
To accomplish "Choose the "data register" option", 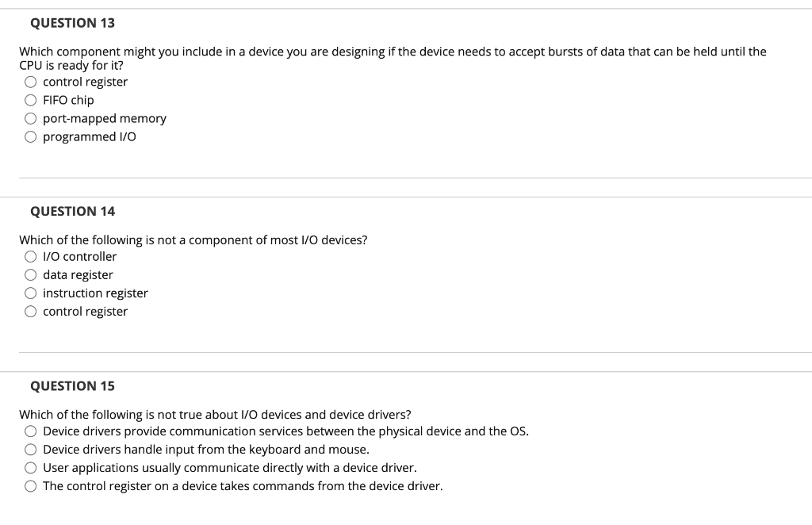I will (30, 274).
